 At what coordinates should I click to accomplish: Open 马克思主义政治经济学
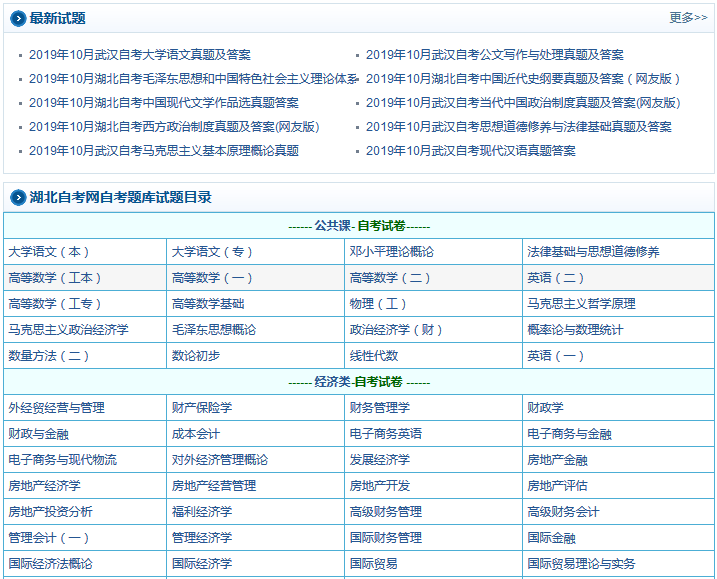68,330
